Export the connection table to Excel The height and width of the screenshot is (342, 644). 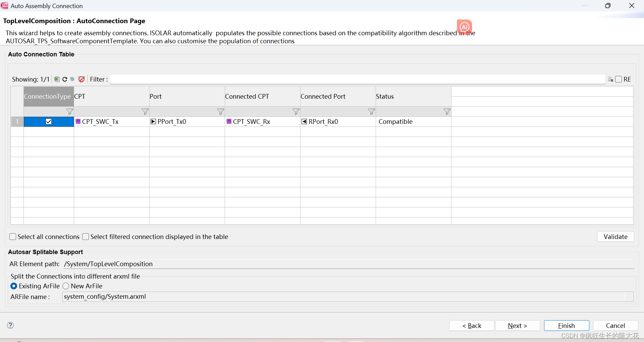[56, 79]
